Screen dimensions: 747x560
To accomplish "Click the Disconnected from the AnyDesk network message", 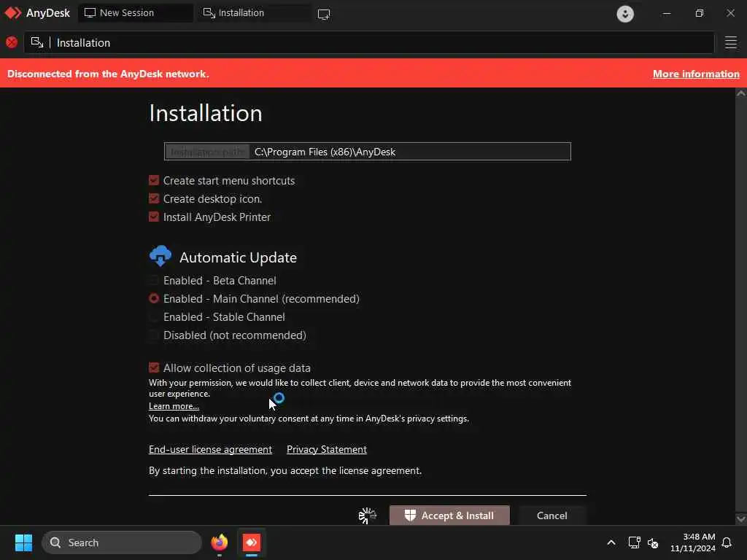I will 108,74.
